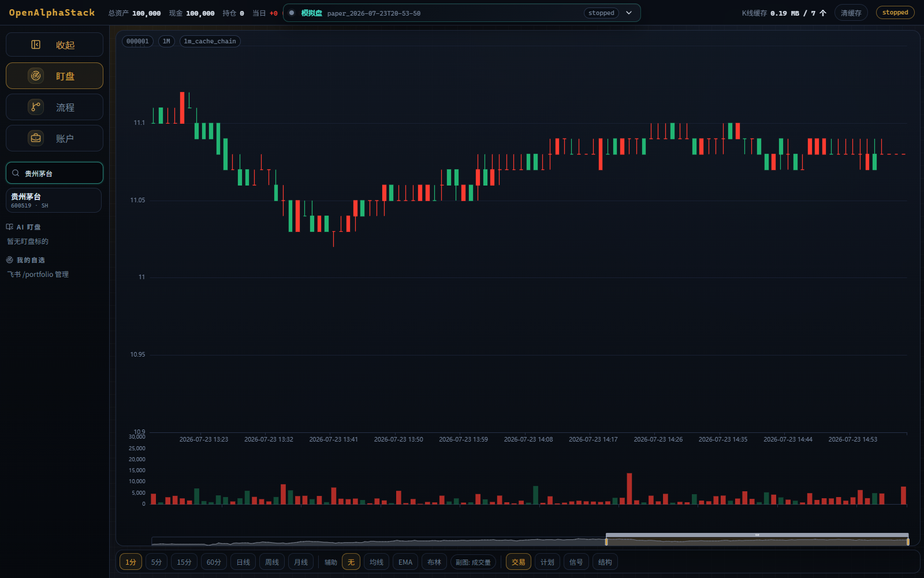Click the right handle of range slider

tap(908, 542)
